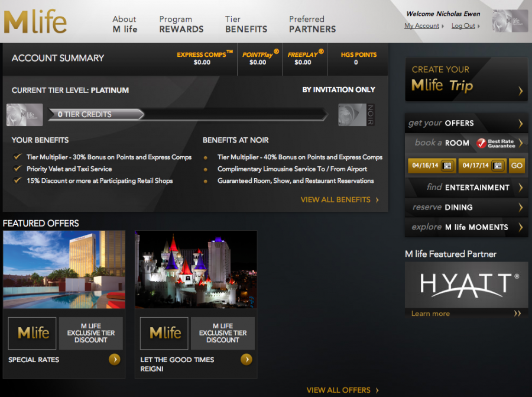
Task: Click the 'Featured Offers' heading
Action: (x=41, y=224)
